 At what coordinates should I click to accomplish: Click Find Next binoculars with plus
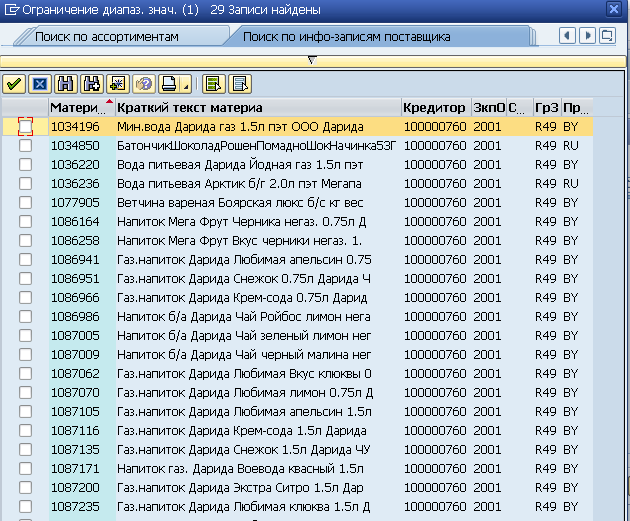[92, 84]
